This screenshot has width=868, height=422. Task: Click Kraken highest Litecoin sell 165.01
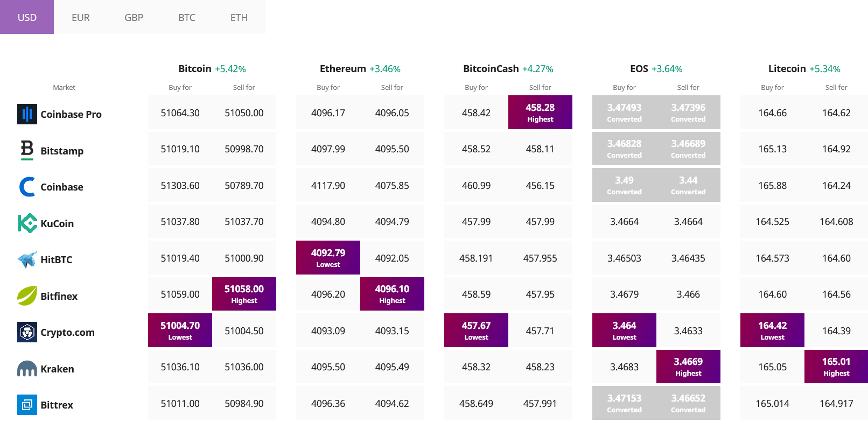[836, 367]
